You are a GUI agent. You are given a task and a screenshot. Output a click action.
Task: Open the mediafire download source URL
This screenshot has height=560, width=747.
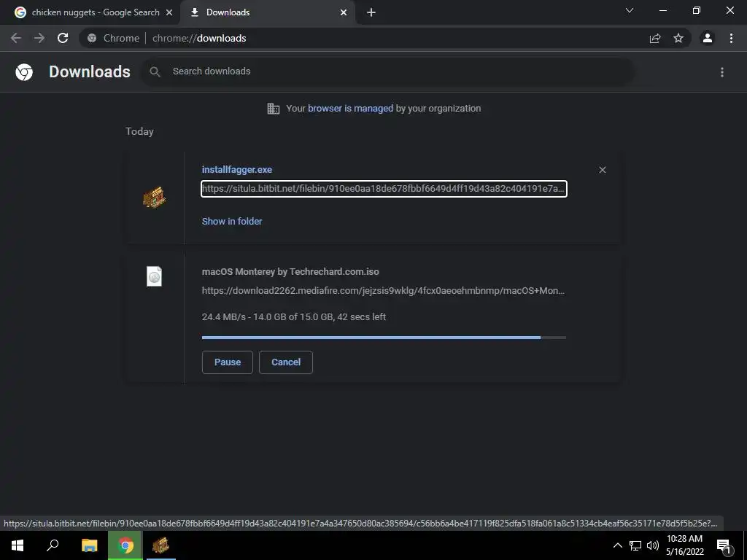click(x=383, y=290)
